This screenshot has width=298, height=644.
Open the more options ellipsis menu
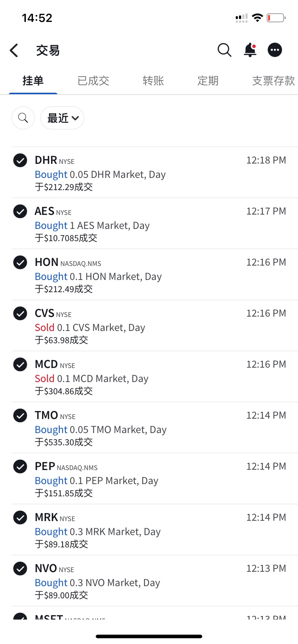pyautogui.click(x=275, y=50)
